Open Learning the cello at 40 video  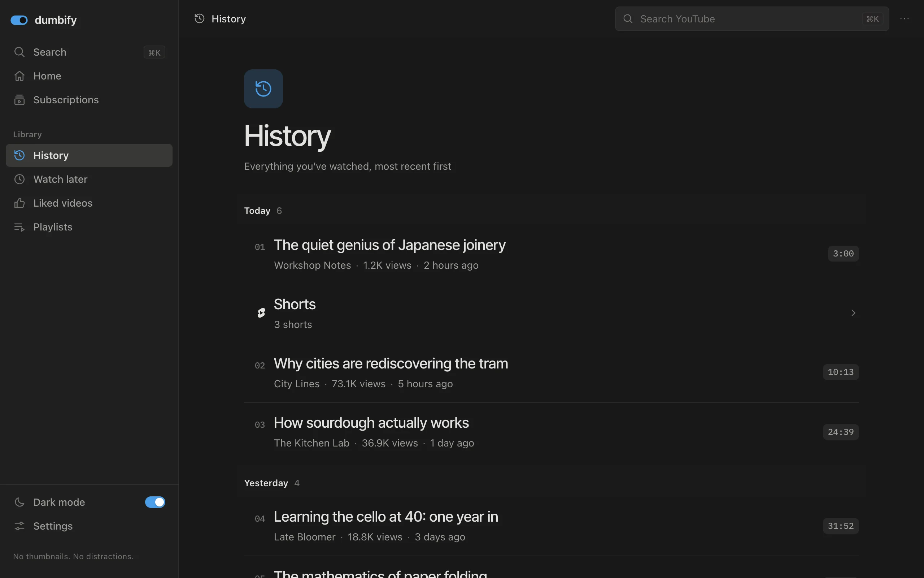click(386, 517)
